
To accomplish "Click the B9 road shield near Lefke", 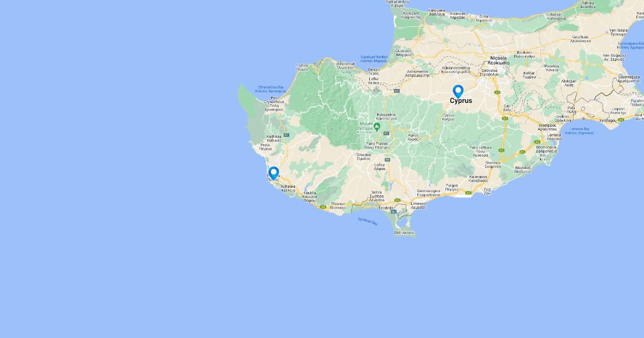I will [396, 91].
